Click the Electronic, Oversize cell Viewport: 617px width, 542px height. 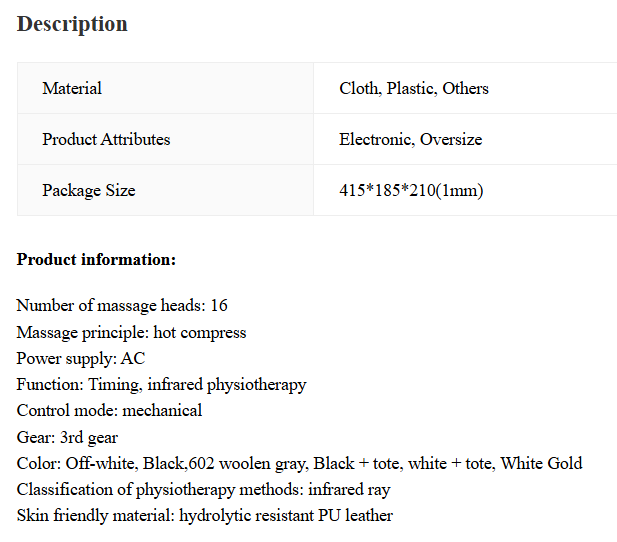coord(410,139)
